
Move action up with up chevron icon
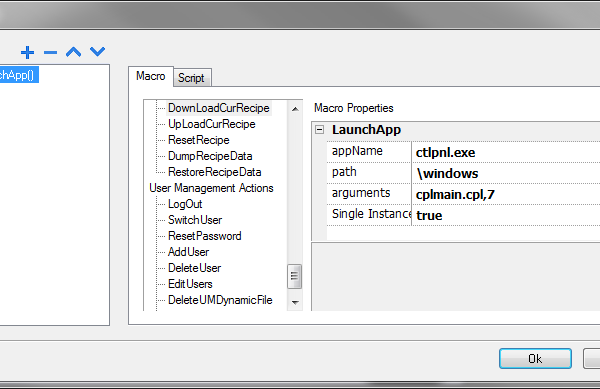[x=73, y=52]
